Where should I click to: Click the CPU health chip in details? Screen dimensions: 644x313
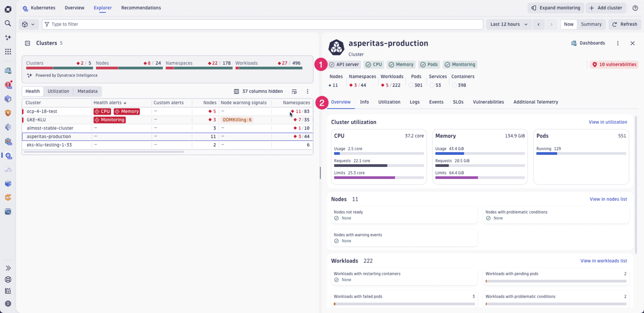(374, 64)
